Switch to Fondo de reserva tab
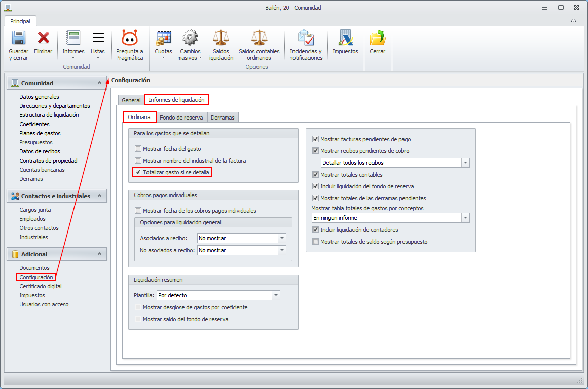 pos(181,118)
